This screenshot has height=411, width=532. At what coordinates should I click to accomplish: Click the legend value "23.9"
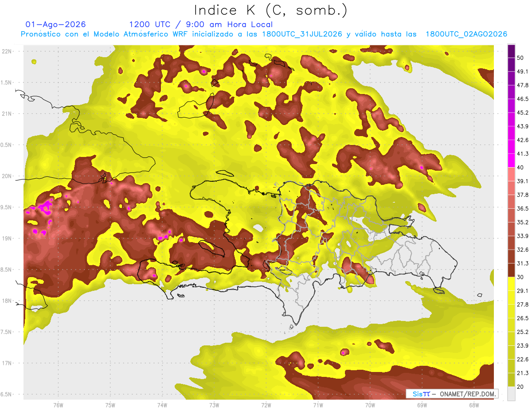(523, 346)
